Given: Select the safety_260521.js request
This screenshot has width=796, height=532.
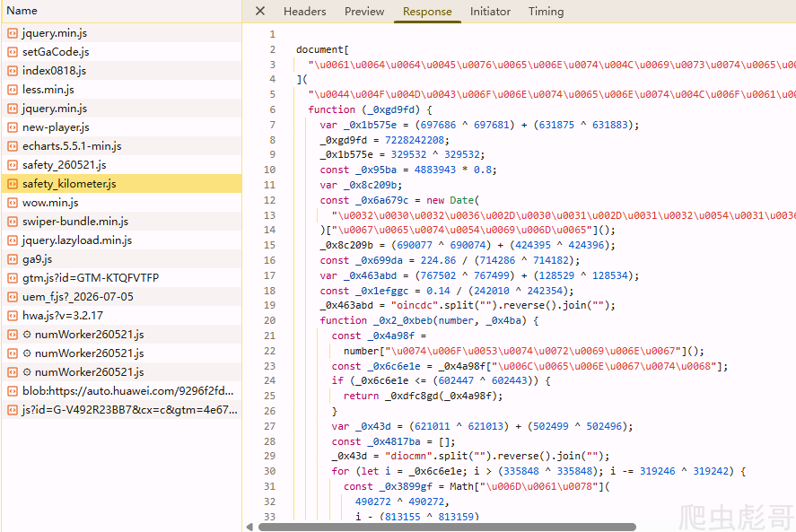Looking at the screenshot, I should pyautogui.click(x=121, y=165).
